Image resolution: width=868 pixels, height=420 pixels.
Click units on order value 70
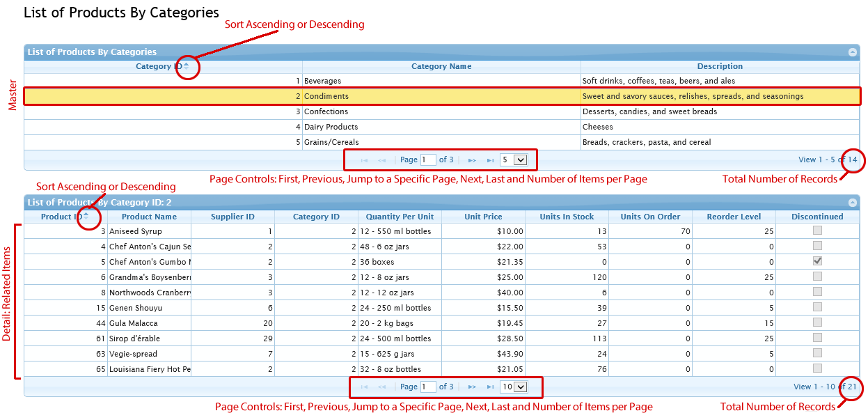(x=650, y=231)
